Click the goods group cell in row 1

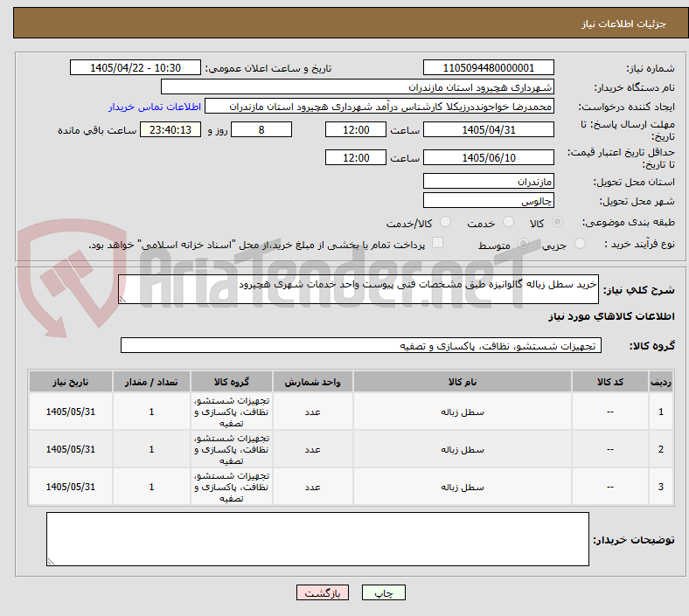[x=232, y=412]
